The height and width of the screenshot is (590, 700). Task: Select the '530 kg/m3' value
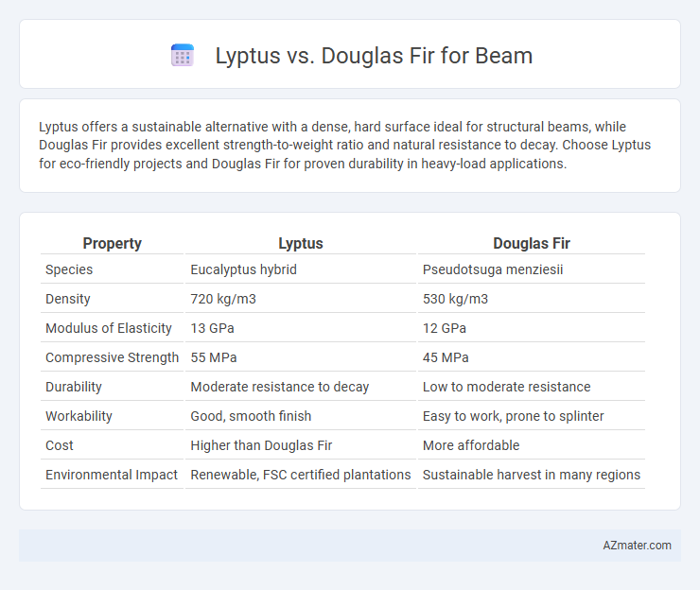[x=455, y=299]
